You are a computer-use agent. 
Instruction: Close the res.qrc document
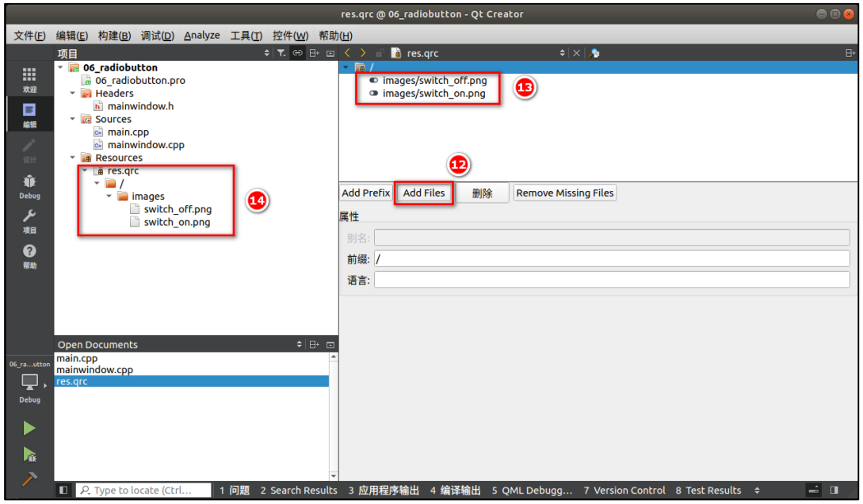coord(576,53)
